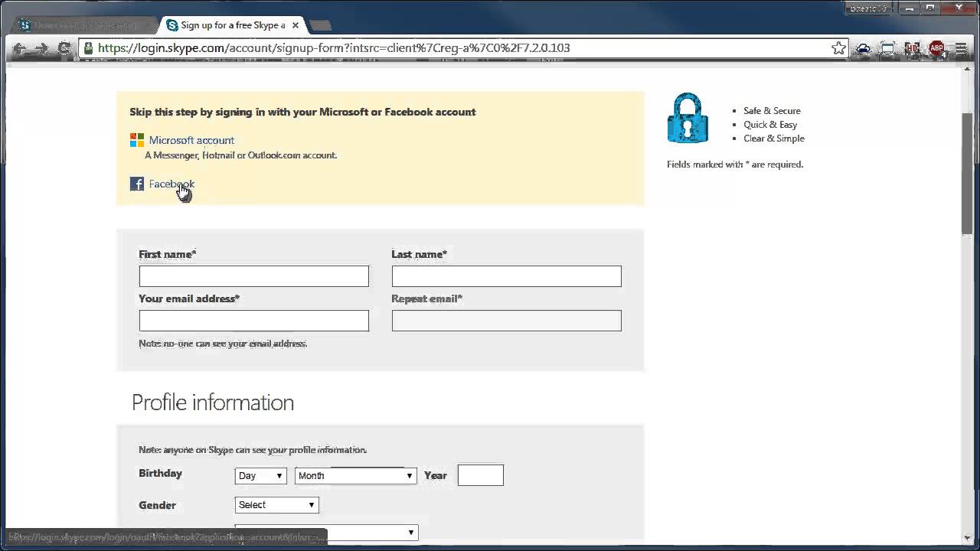
Task: Click the First name input field
Action: (254, 276)
